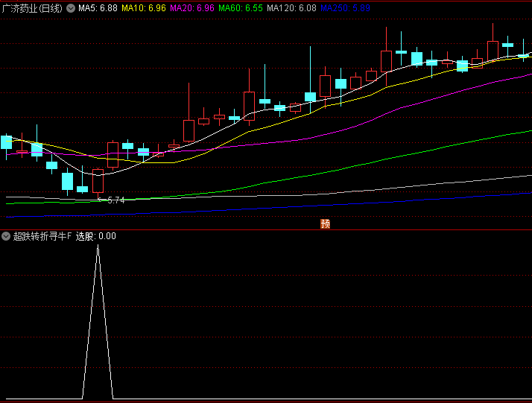
Task: Click the 5.74 lowest price marker
Action: point(116,200)
